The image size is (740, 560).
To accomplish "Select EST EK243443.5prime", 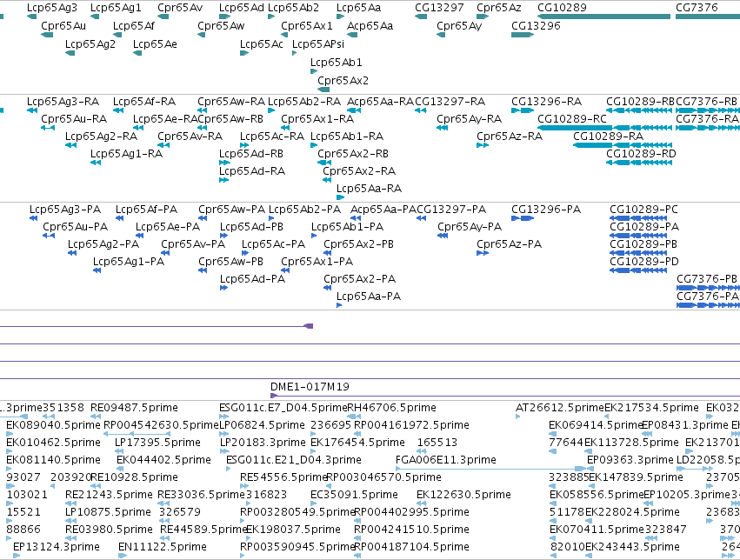I will tap(632, 547).
